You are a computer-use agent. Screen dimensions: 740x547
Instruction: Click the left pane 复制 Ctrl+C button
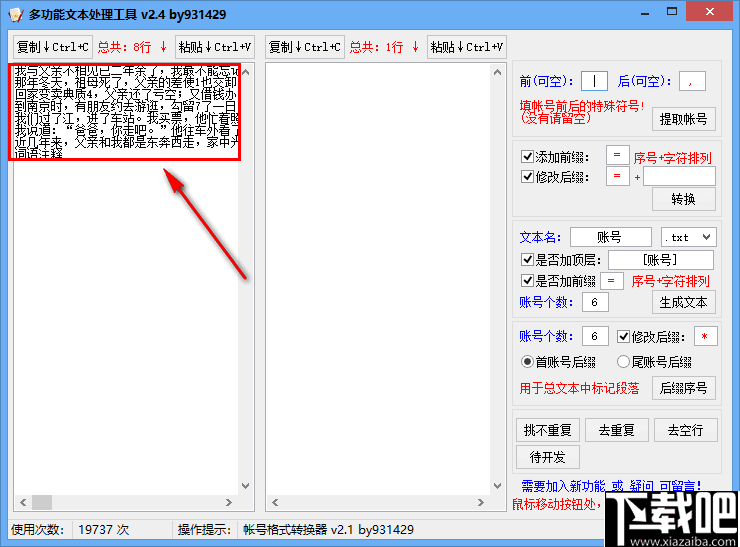click(53, 47)
